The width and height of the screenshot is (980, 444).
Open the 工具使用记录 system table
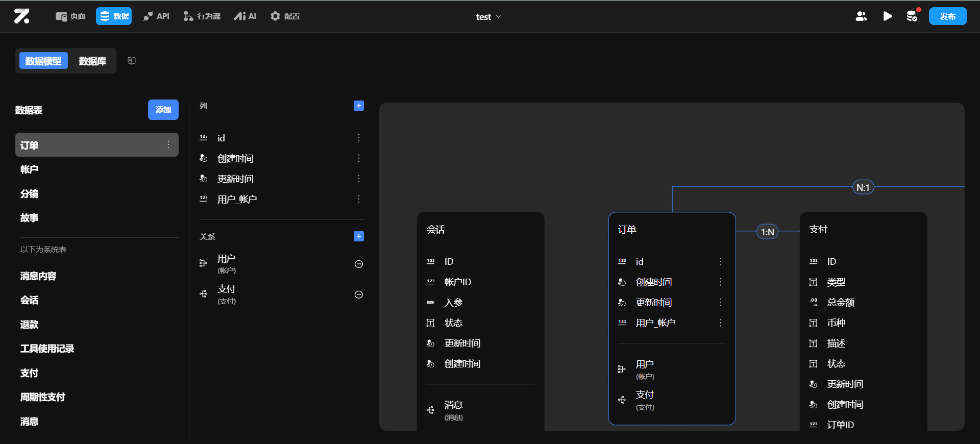(97, 349)
